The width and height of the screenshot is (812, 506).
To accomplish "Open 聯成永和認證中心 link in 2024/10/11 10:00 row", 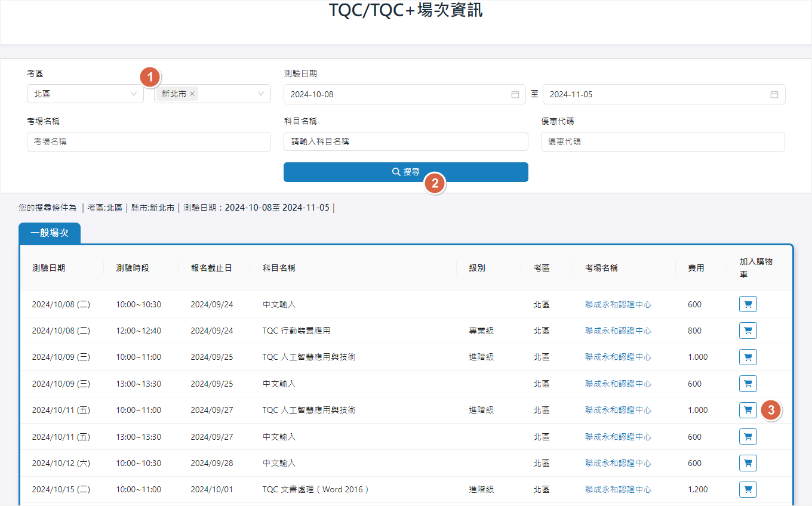I will tap(618, 410).
